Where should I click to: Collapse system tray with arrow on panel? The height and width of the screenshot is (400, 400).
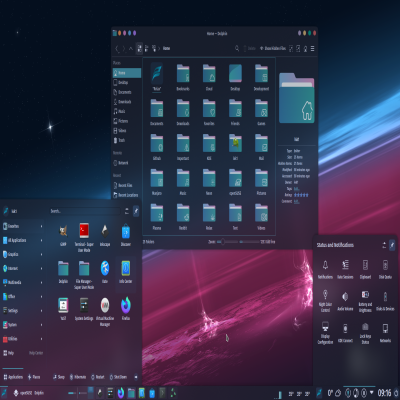[x=372, y=392]
